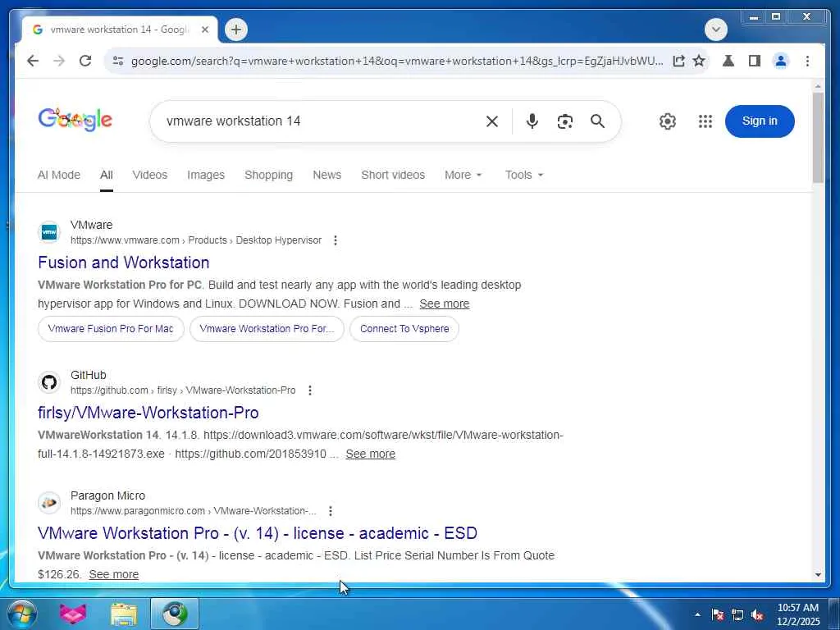Click the page vertical scrollbar thumb

[818, 138]
